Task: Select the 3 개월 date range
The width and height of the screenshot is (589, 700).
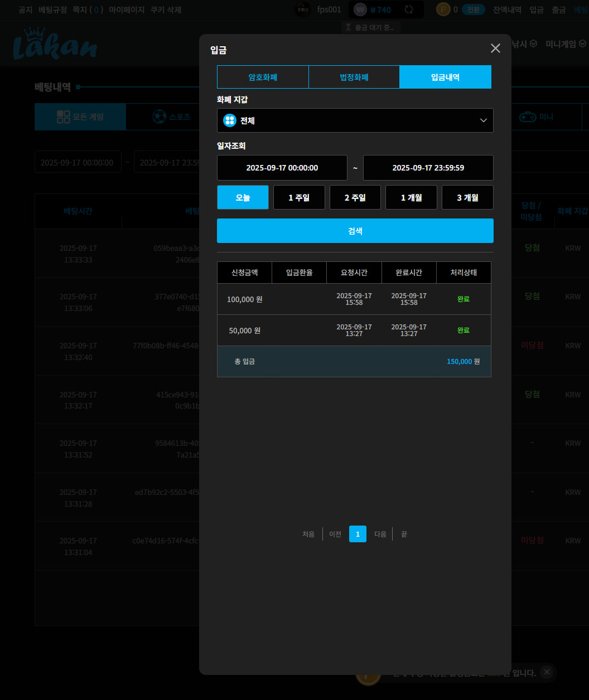Action: (467, 197)
